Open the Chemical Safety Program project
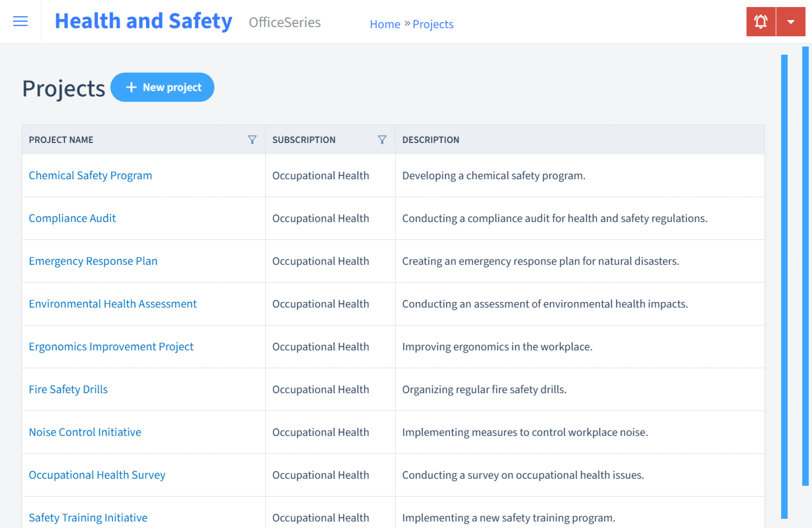Image resolution: width=812 pixels, height=528 pixels. point(90,175)
